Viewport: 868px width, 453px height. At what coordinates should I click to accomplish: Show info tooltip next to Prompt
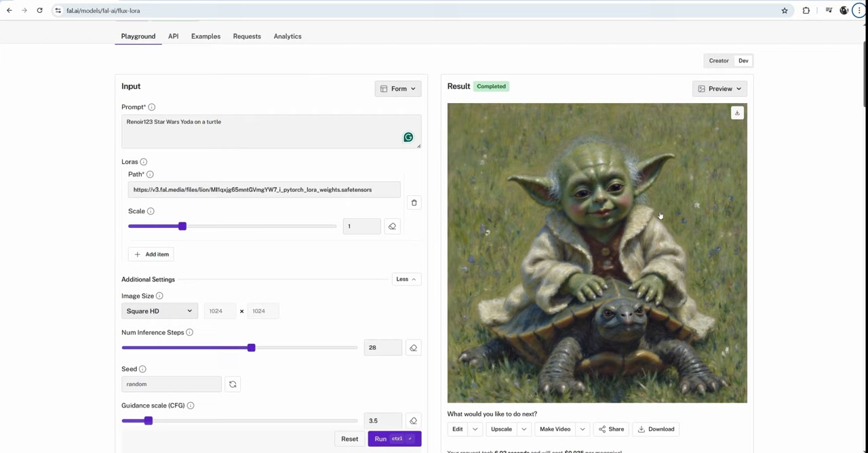[x=152, y=107]
